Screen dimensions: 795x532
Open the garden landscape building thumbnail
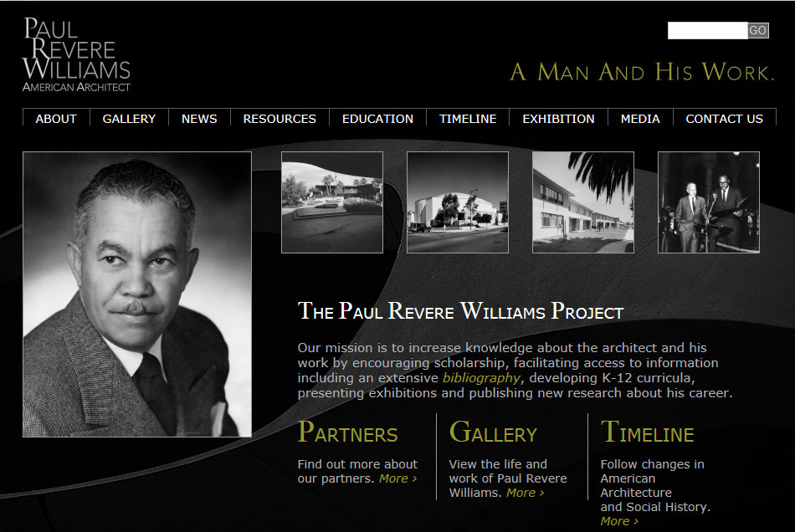332,202
